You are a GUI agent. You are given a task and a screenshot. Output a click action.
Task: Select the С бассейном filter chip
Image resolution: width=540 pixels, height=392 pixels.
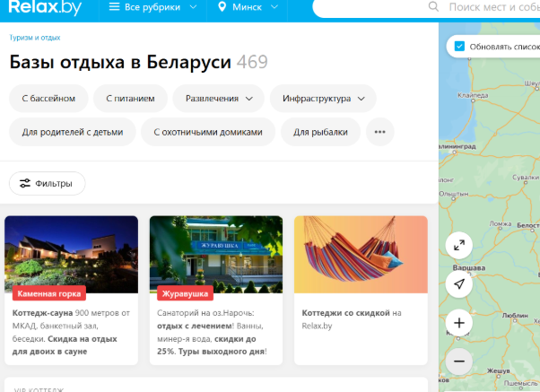point(48,99)
